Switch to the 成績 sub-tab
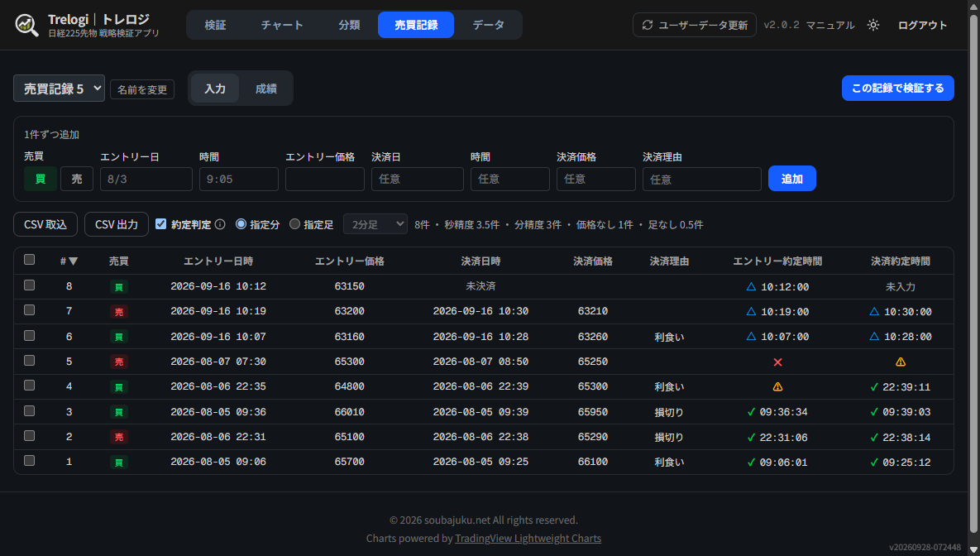Screen dimensions: 980x556 click(x=265, y=89)
